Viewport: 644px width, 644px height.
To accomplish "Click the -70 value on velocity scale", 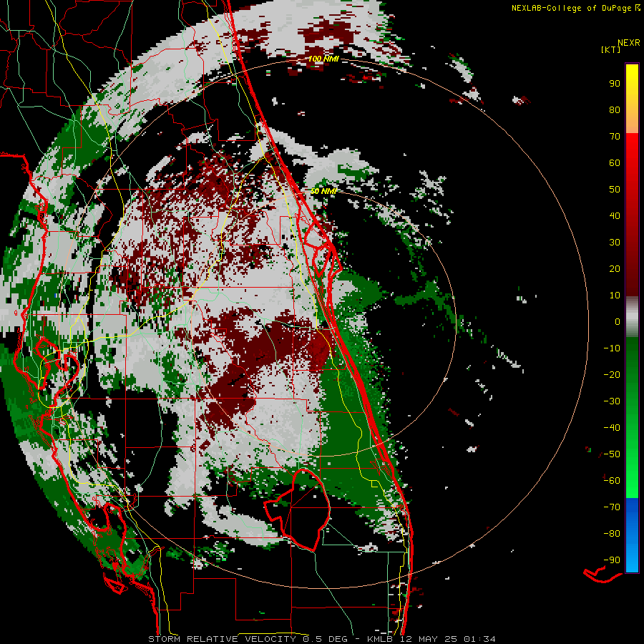I will coord(612,507).
